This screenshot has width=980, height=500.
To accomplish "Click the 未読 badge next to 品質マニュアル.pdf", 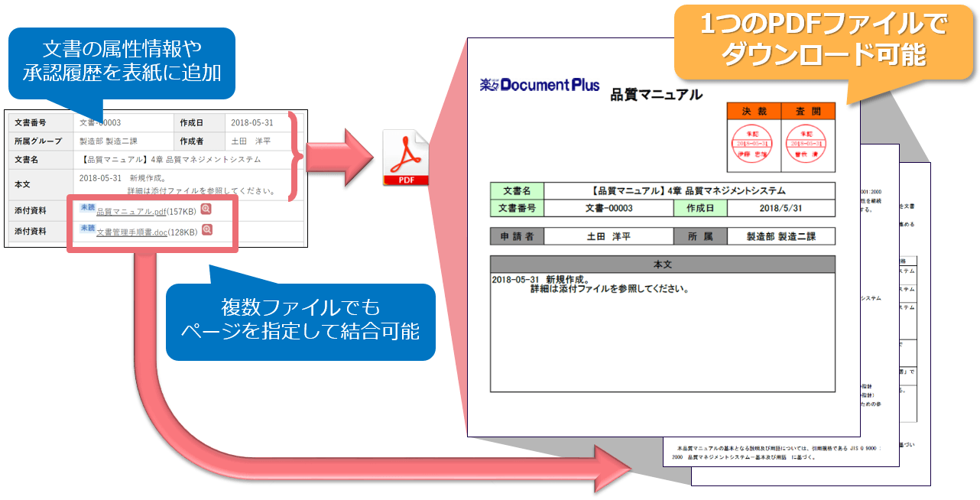I will [87, 208].
